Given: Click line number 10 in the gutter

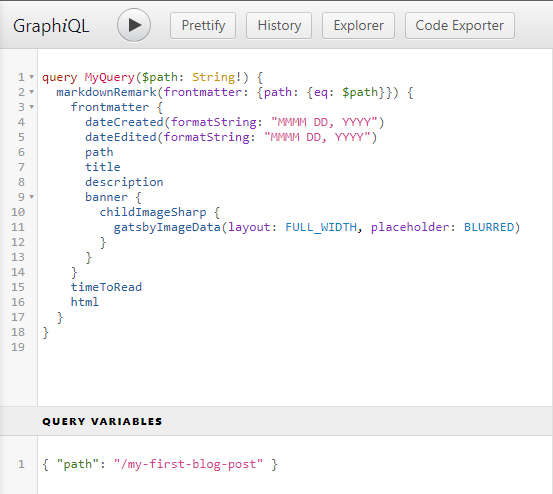Looking at the screenshot, I should (18, 212).
